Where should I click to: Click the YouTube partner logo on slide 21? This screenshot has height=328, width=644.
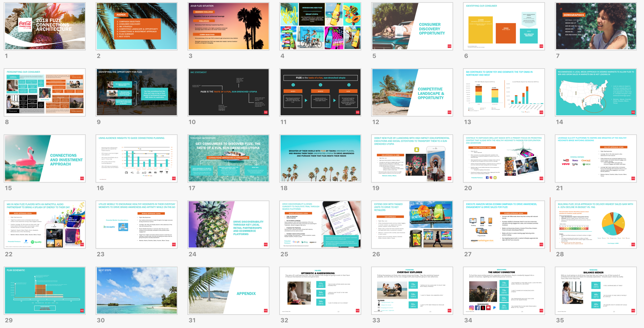pos(566,160)
